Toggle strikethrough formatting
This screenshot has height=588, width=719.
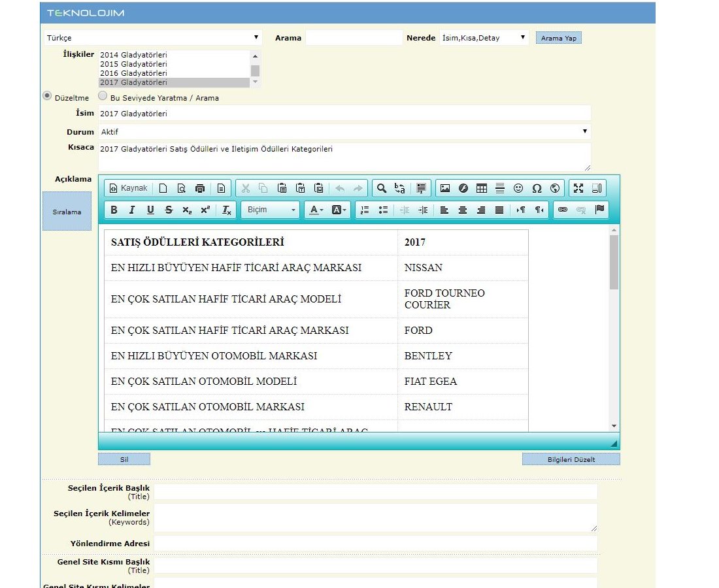tap(169, 210)
